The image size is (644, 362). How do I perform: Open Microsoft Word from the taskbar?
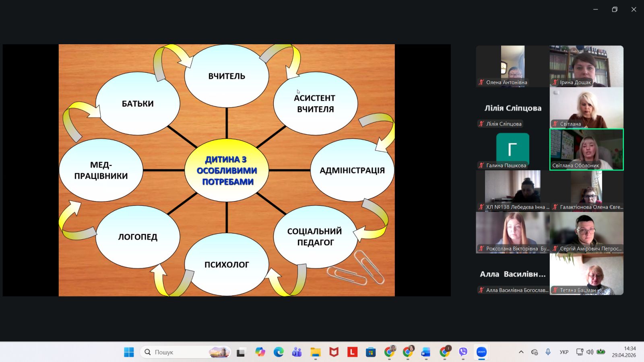[426, 352]
